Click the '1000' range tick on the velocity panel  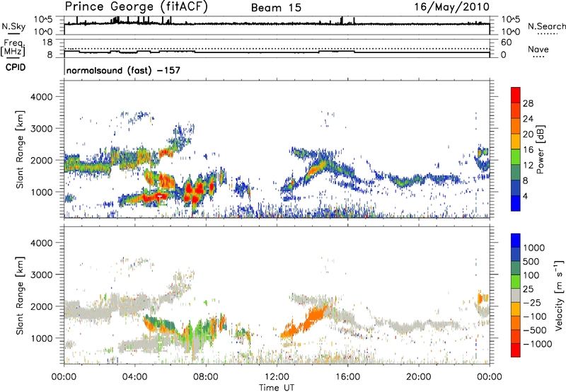pyautogui.click(x=41, y=338)
